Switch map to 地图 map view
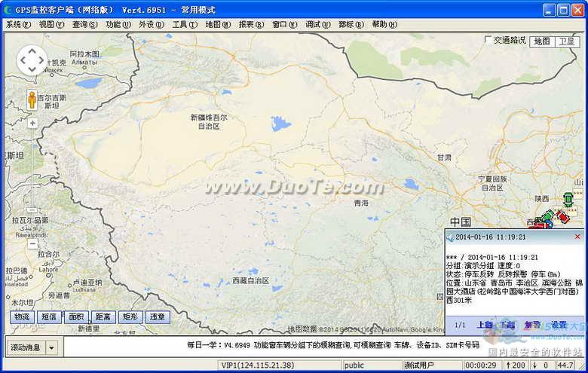Viewport: 588px width, 373px height. click(x=542, y=41)
